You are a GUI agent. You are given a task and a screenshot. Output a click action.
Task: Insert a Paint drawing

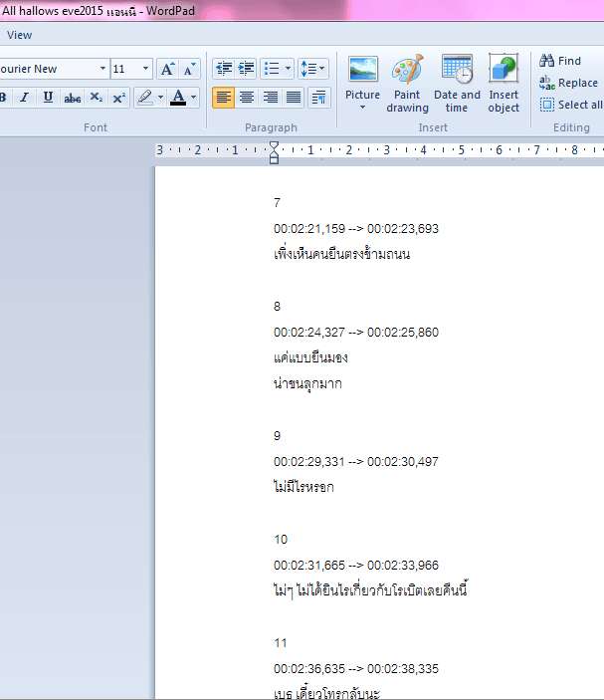(407, 83)
